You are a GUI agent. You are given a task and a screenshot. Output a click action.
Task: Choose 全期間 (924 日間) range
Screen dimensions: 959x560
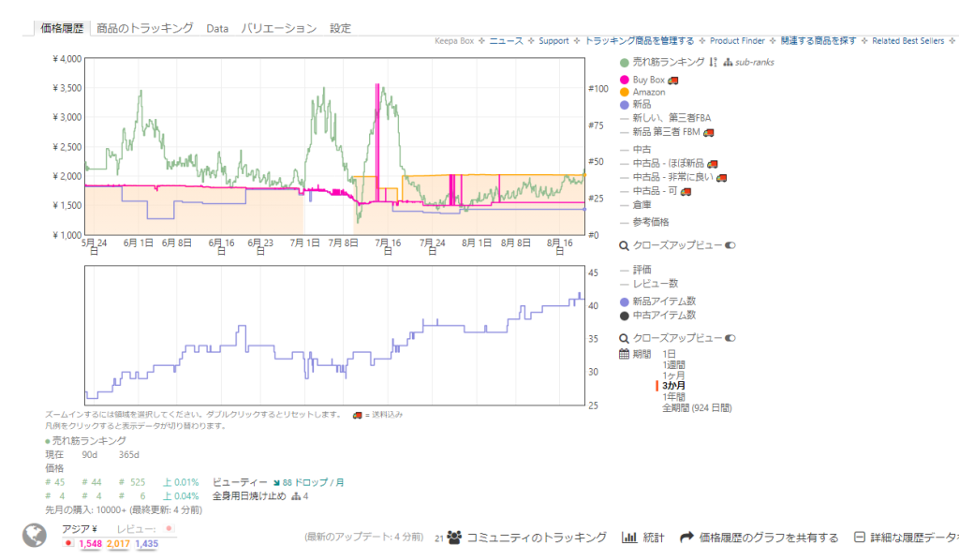tap(697, 408)
